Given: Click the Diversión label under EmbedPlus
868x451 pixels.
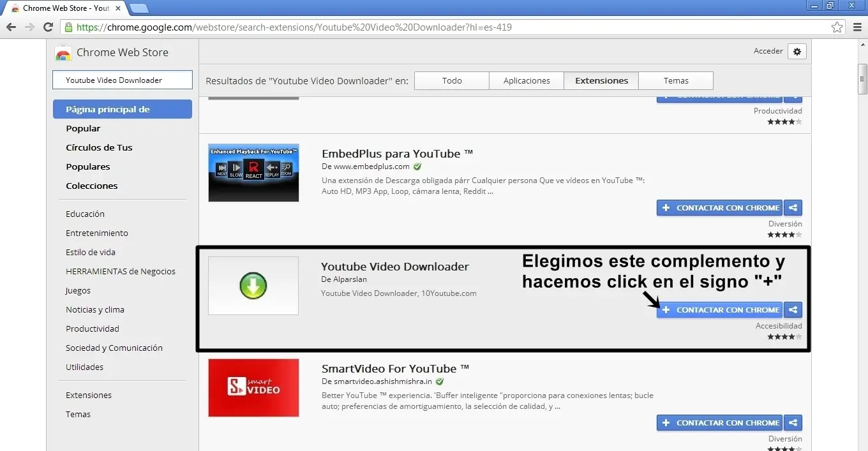Looking at the screenshot, I should tap(785, 224).
